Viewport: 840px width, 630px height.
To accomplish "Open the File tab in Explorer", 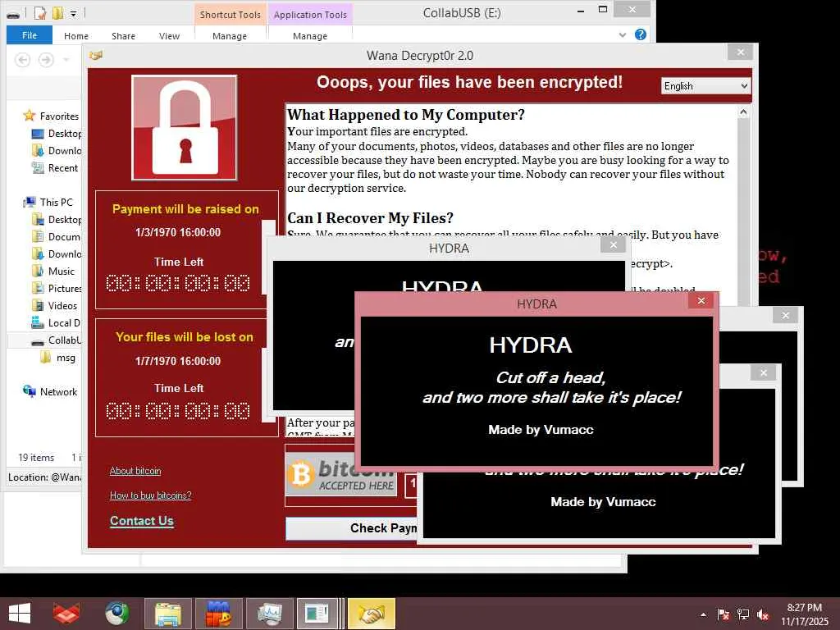I will [x=30, y=35].
